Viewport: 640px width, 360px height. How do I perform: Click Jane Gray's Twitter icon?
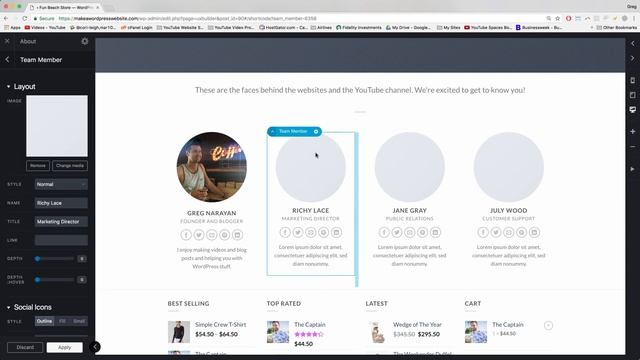(397, 232)
